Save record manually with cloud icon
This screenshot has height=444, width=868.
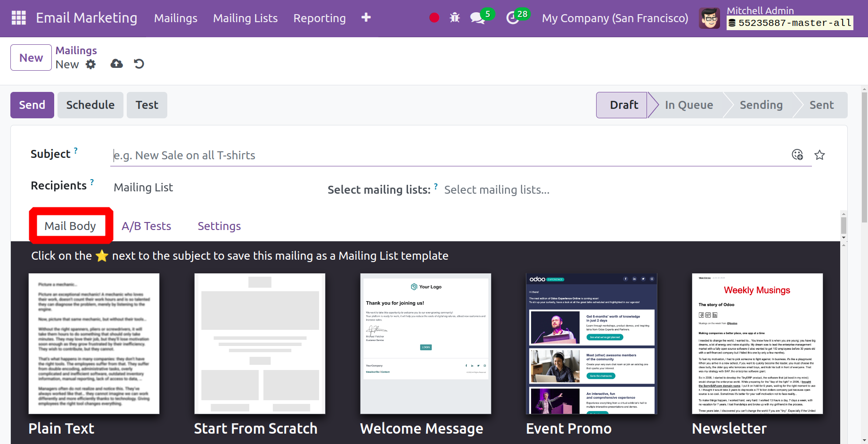116,64
